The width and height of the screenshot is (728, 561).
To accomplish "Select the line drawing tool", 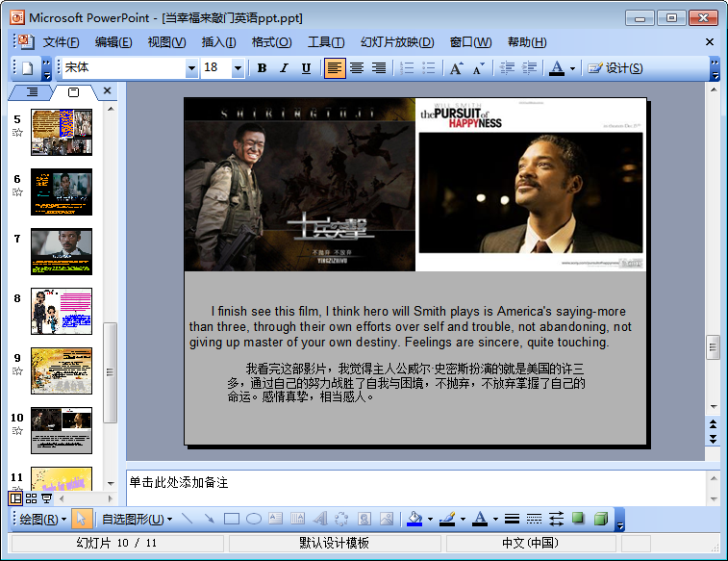I will click(187, 520).
